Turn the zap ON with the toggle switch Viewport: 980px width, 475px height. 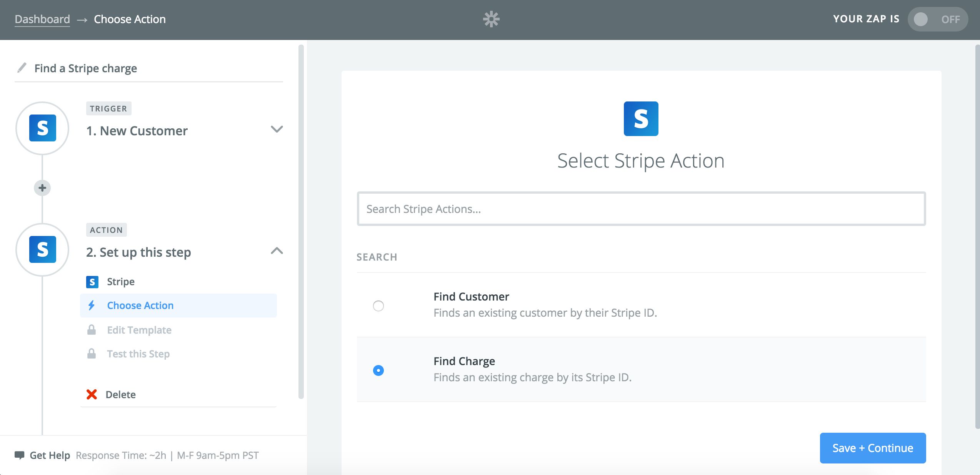coord(938,19)
